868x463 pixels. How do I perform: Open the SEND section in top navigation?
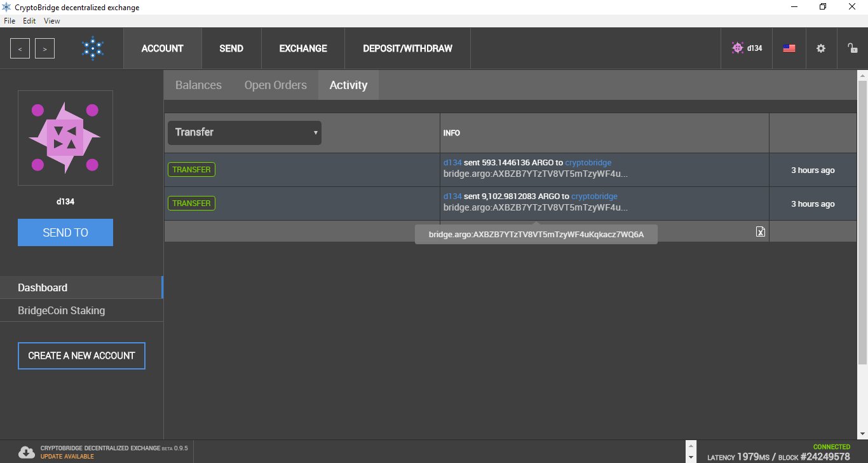tap(231, 48)
